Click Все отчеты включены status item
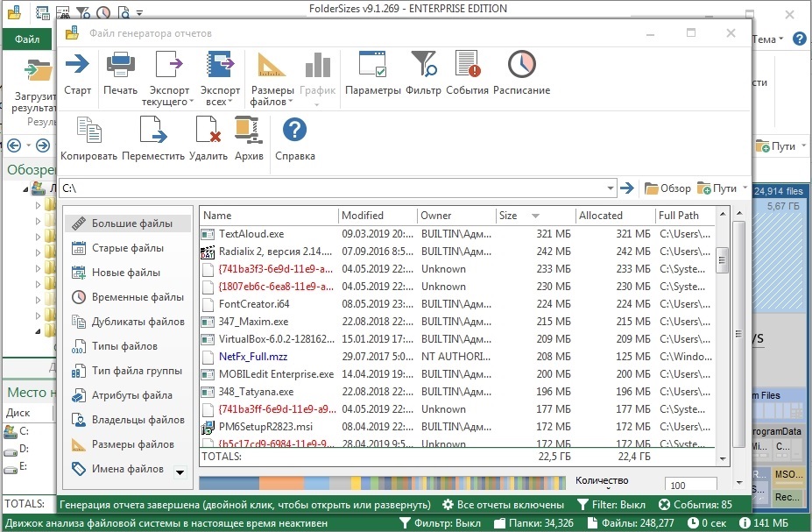 (503, 505)
